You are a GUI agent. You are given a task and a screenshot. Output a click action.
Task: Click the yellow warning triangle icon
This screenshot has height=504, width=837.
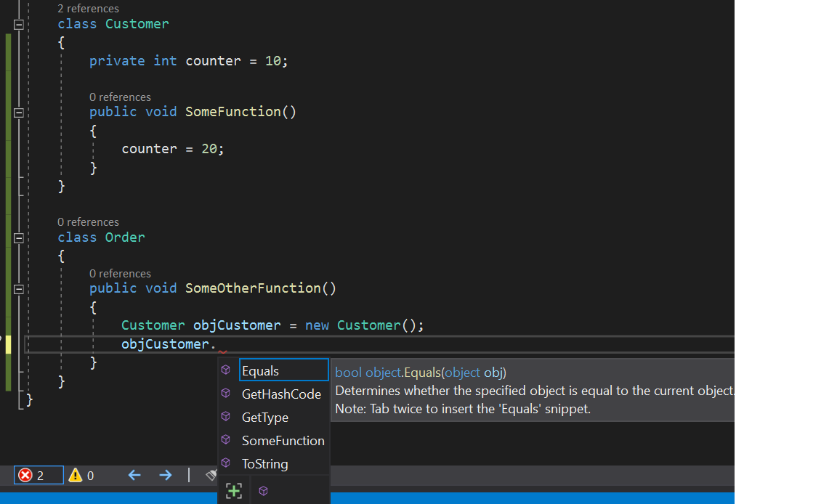[x=73, y=475]
